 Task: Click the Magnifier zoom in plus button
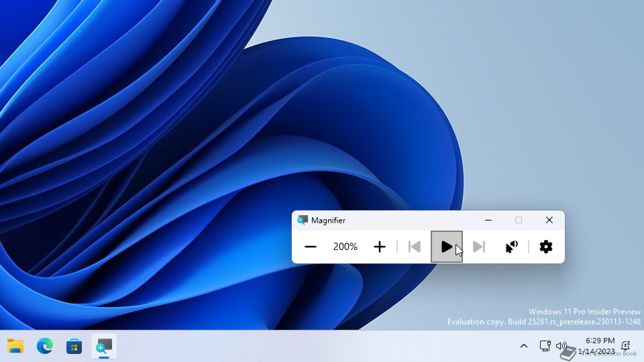(379, 247)
